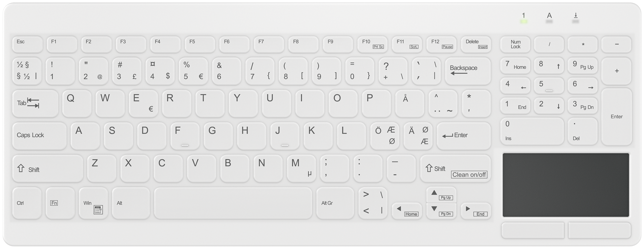
Task: Click the left arrow Home key
Action: point(407,211)
